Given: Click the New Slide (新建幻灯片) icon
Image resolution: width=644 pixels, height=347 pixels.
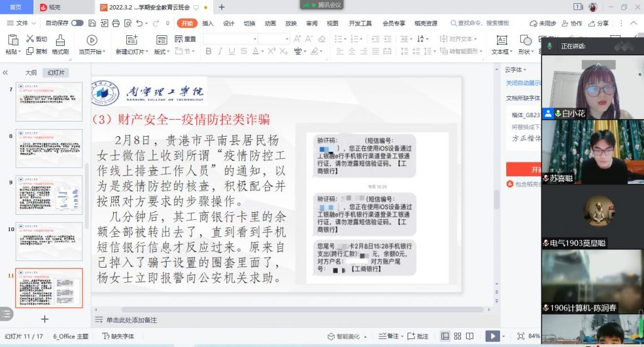Looking at the screenshot, I should pos(130,40).
